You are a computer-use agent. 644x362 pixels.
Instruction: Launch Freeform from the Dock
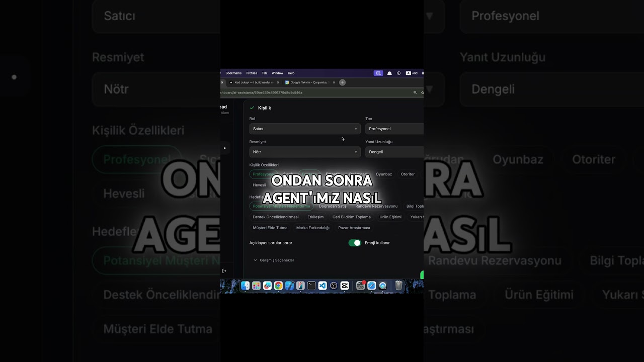[267, 286]
